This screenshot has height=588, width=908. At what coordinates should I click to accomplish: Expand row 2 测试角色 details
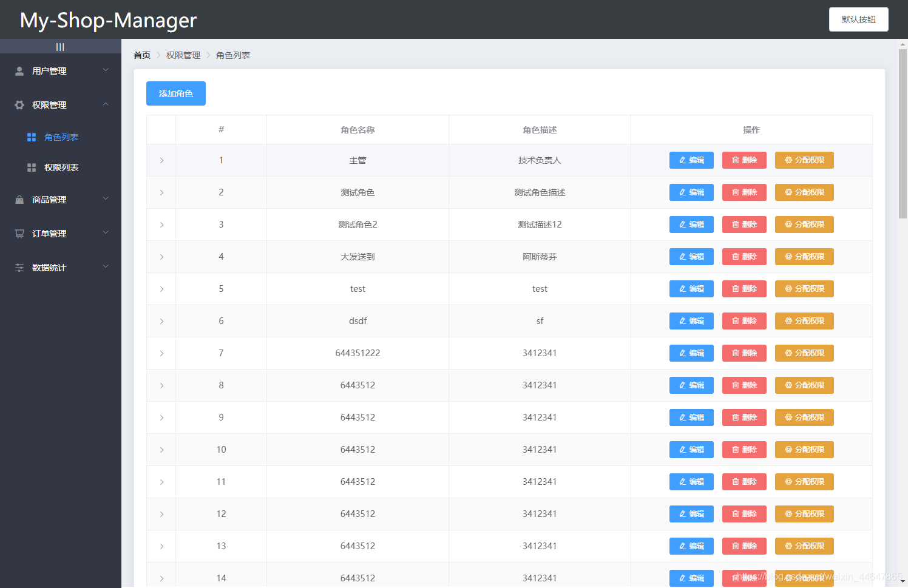click(x=161, y=192)
